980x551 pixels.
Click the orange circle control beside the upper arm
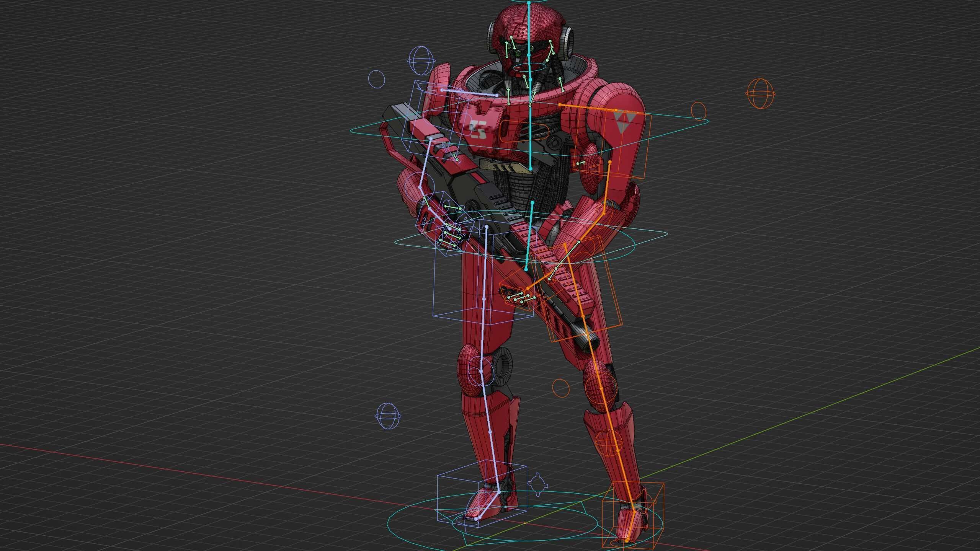[x=699, y=111]
